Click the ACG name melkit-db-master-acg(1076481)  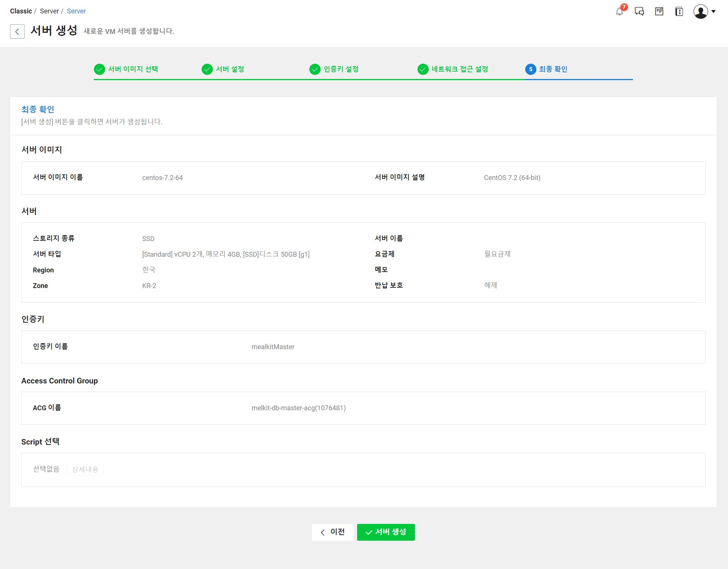[299, 408]
